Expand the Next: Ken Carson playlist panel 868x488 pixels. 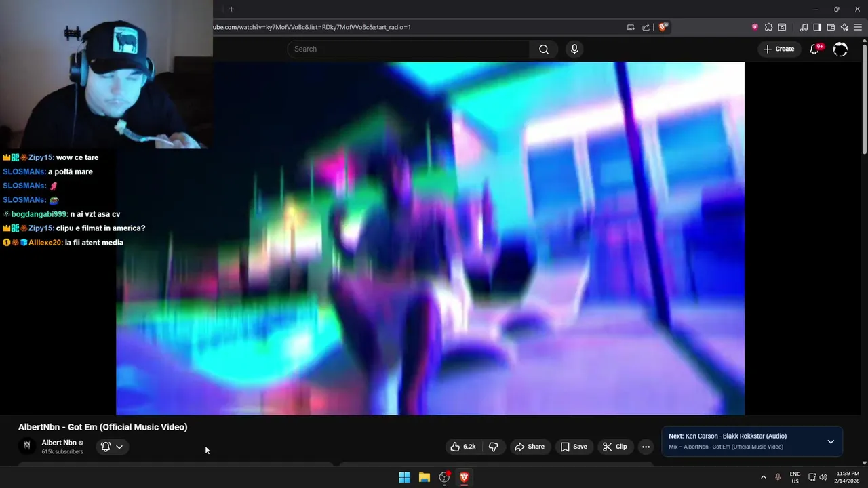coord(831,441)
